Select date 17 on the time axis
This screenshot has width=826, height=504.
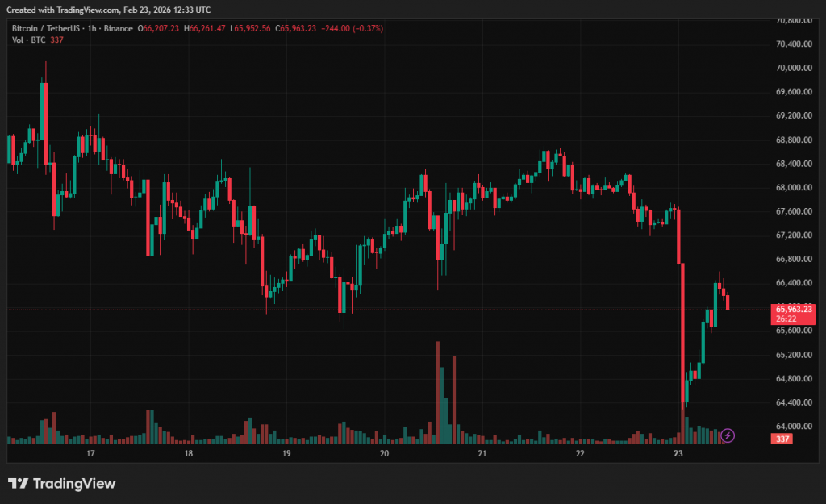[x=90, y=455]
